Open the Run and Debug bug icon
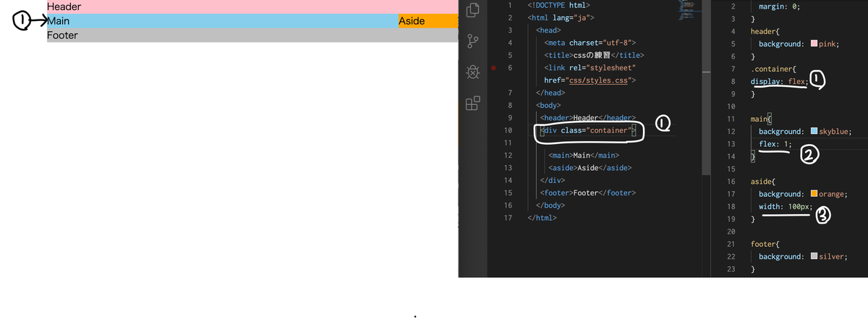The width and height of the screenshot is (868, 330). pyautogui.click(x=473, y=72)
